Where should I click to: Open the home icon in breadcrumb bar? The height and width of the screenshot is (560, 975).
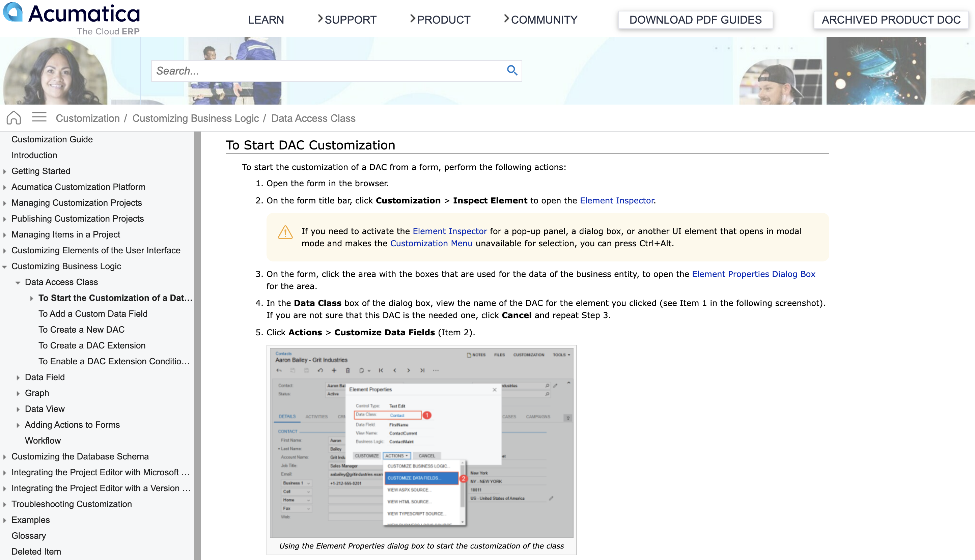[x=13, y=118]
